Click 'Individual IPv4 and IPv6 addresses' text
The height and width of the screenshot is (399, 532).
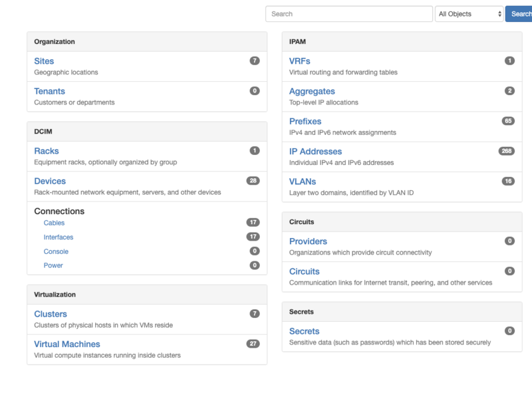341,163
